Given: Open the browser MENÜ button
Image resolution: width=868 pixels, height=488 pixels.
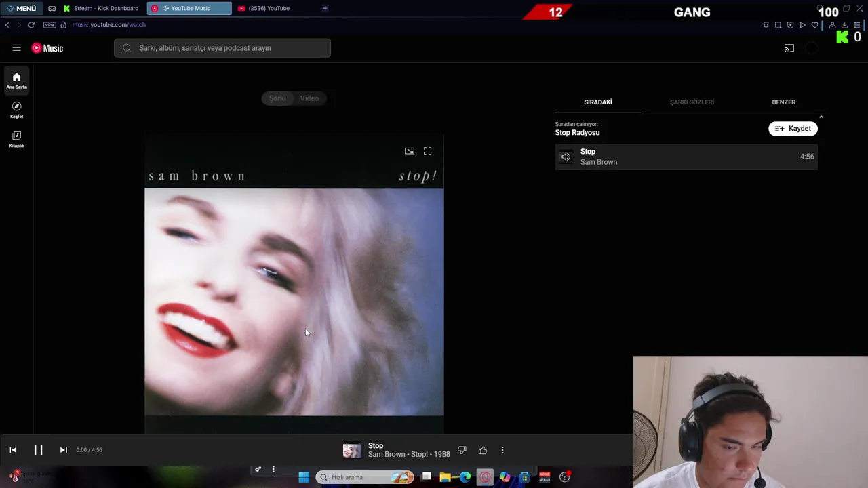Looking at the screenshot, I should pos(22,8).
